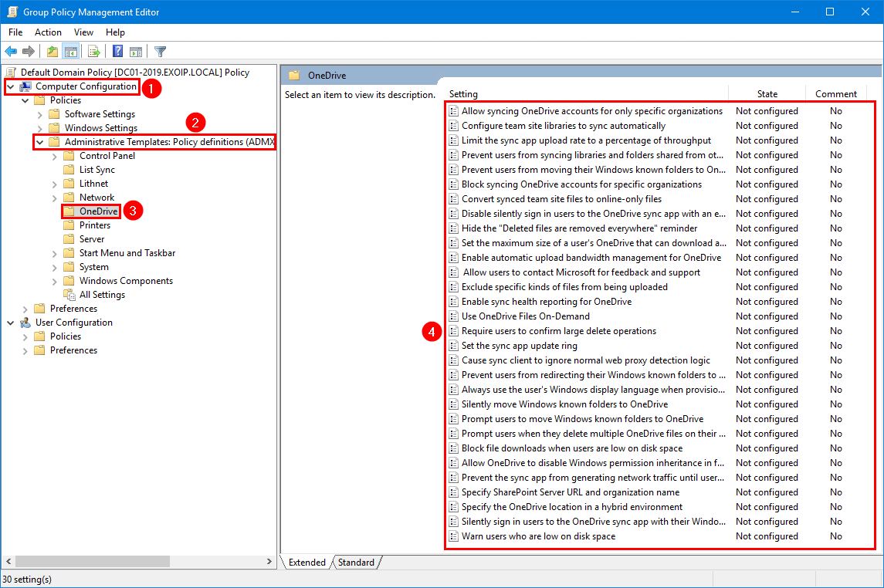Sort by the Comment column header
The height and width of the screenshot is (588, 884).
point(836,94)
